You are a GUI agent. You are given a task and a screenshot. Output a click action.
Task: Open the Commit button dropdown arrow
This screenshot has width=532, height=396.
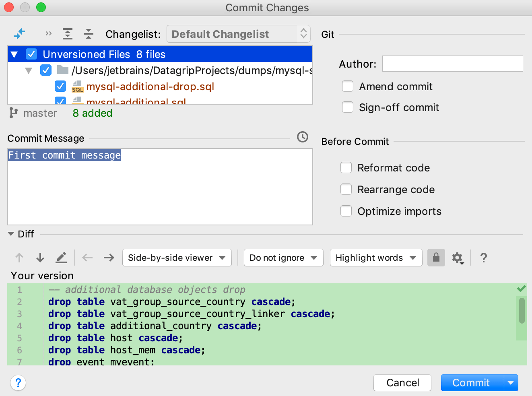click(511, 383)
